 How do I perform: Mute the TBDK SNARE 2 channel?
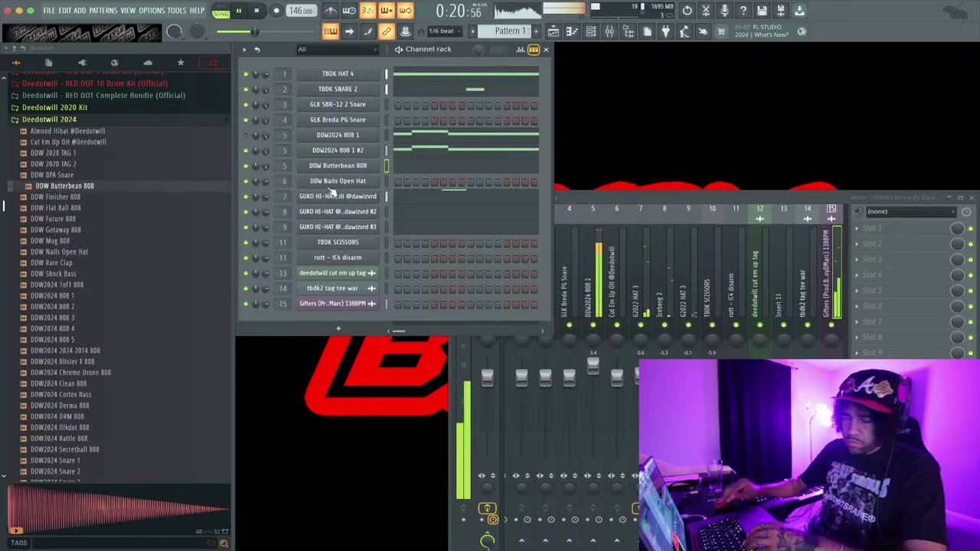[246, 90]
